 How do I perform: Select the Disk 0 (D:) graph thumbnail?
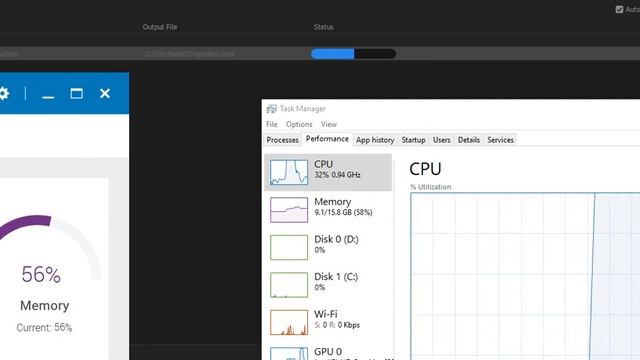tap(289, 247)
